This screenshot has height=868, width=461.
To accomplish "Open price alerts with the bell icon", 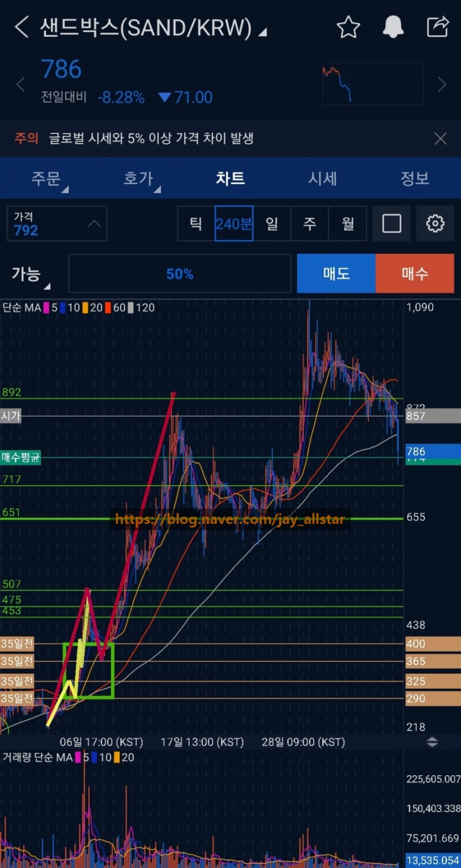I will tap(394, 27).
